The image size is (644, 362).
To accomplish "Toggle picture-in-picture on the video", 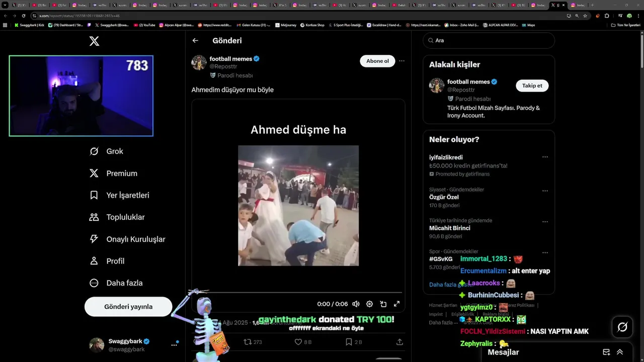I will click(x=383, y=304).
